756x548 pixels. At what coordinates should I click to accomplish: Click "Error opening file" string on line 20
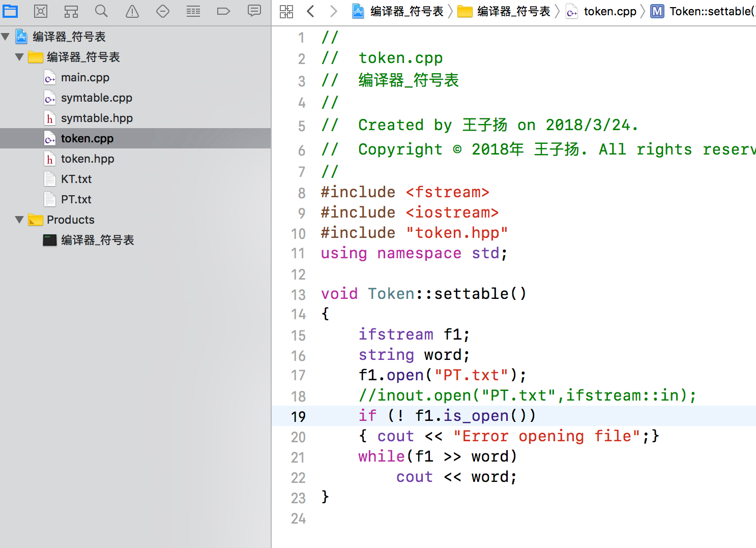[x=547, y=436]
